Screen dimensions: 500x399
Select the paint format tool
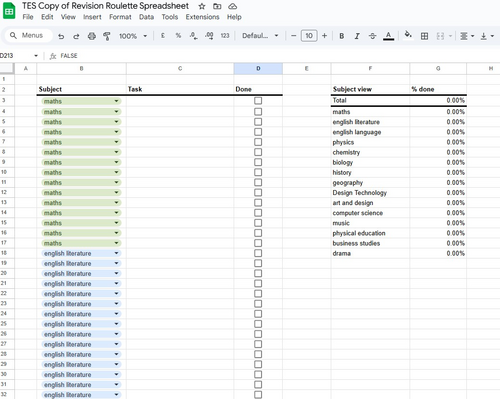pyautogui.click(x=107, y=36)
